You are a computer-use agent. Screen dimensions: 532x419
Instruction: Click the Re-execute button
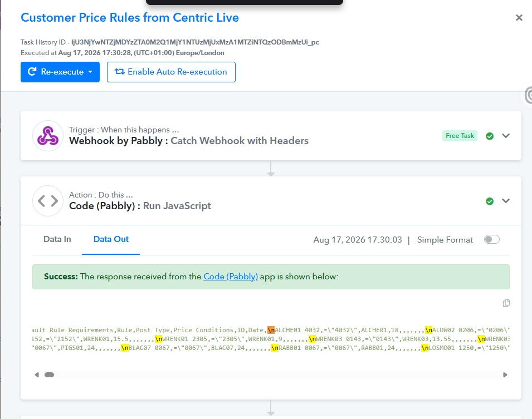[60, 72]
